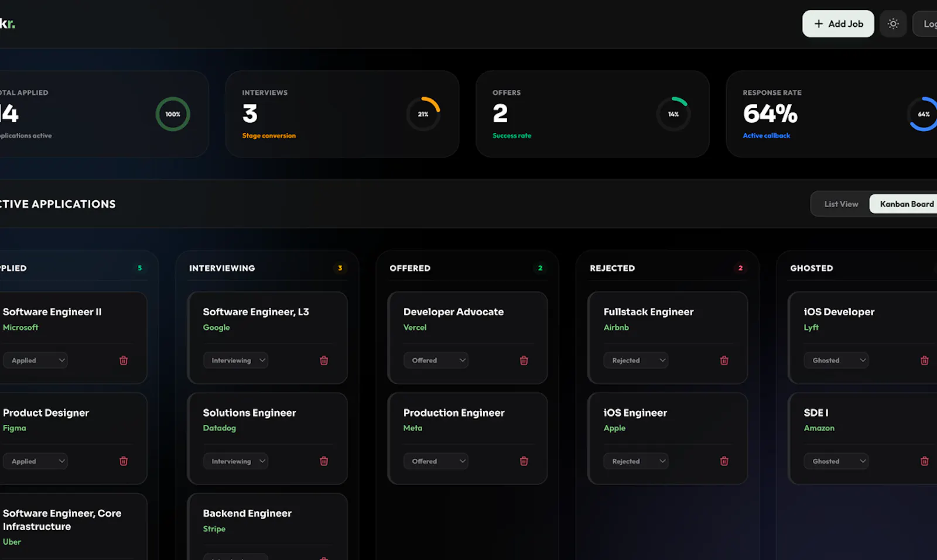Image resolution: width=937 pixels, height=560 pixels.
Task: Trash the Vercel Developer Advocate entry
Action: point(524,360)
